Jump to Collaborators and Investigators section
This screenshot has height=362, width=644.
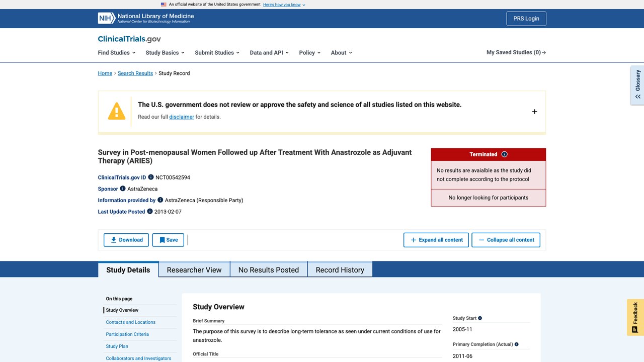(139, 358)
